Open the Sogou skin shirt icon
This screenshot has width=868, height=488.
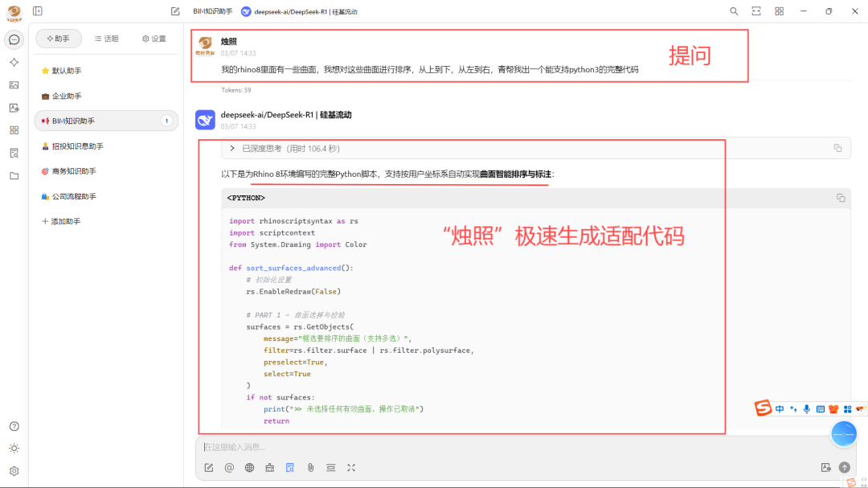click(x=833, y=408)
